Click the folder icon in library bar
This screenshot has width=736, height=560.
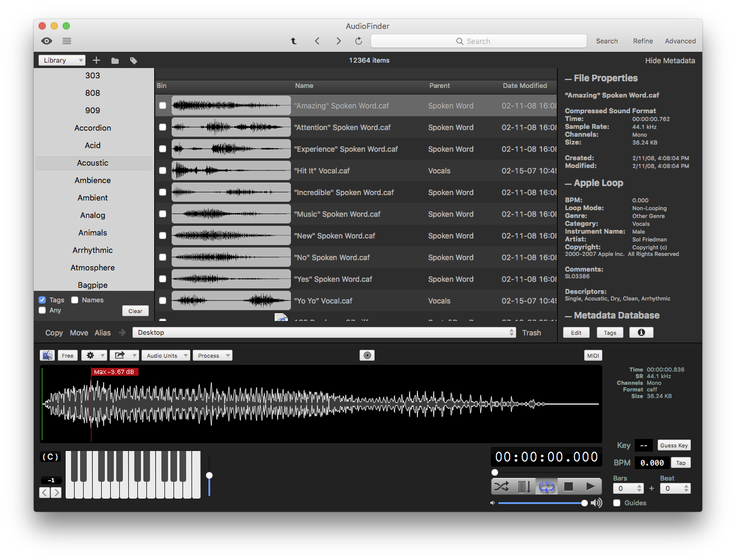click(115, 60)
